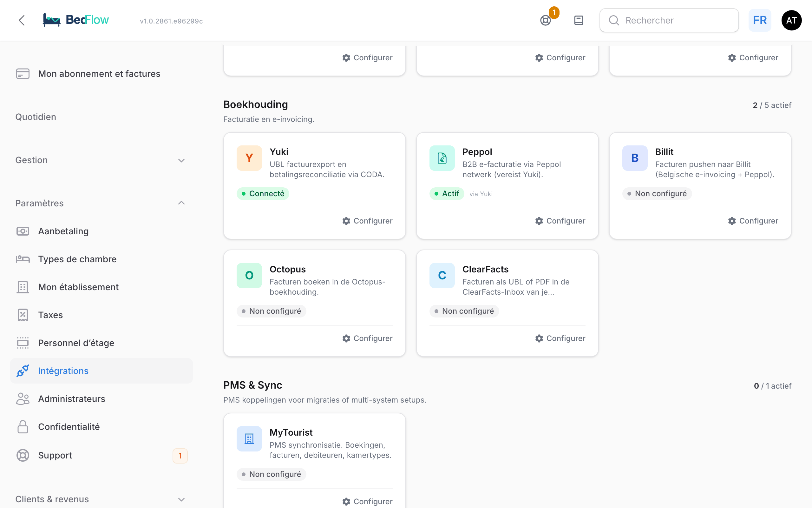812x508 pixels.
Task: Click the people icon for Administrateurs
Action: pyautogui.click(x=23, y=399)
